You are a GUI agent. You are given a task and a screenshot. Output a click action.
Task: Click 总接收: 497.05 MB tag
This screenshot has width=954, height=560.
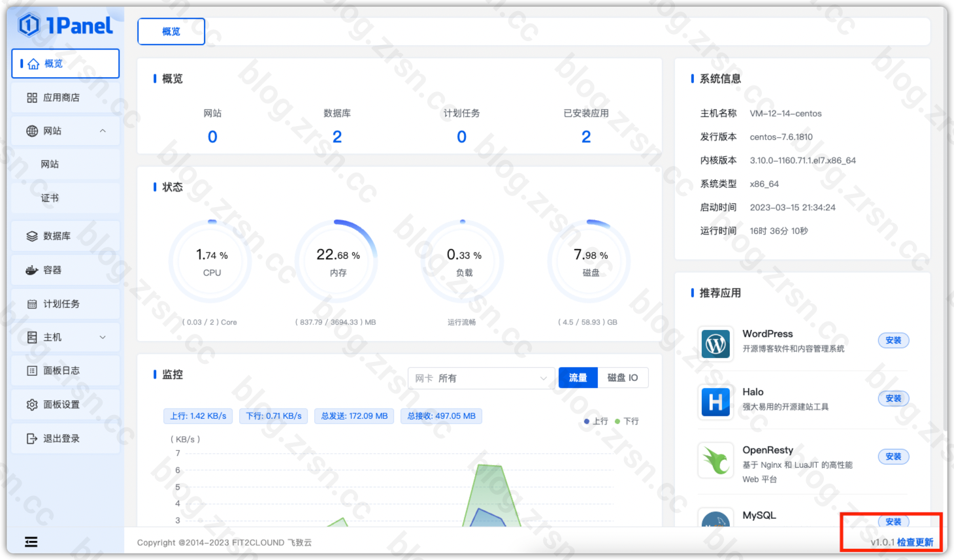click(x=441, y=416)
